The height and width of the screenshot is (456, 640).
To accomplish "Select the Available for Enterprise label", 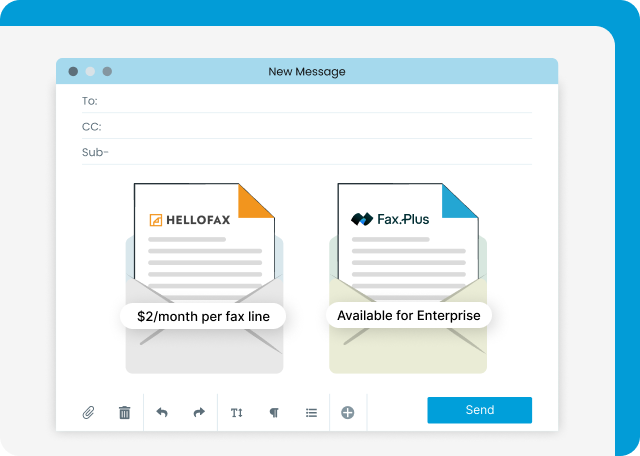I will click(x=409, y=316).
